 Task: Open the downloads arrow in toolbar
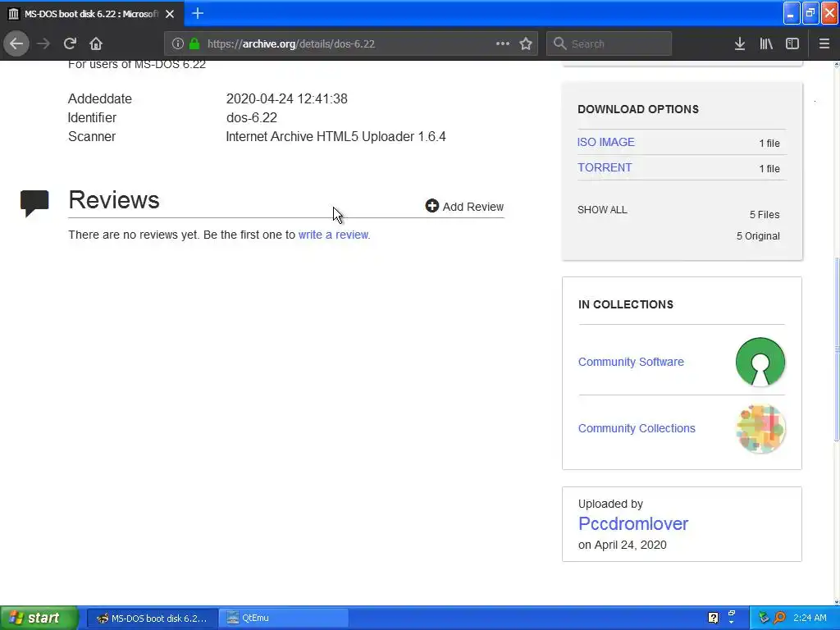click(739, 43)
